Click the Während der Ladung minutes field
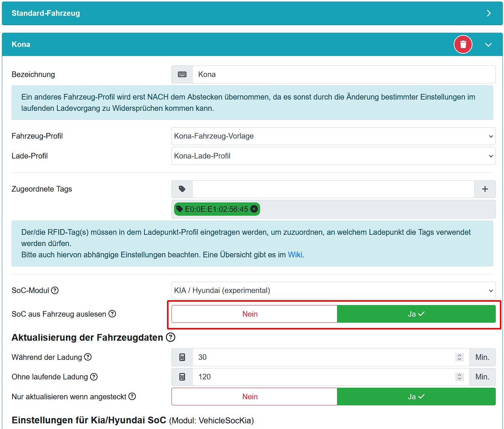 (x=331, y=357)
